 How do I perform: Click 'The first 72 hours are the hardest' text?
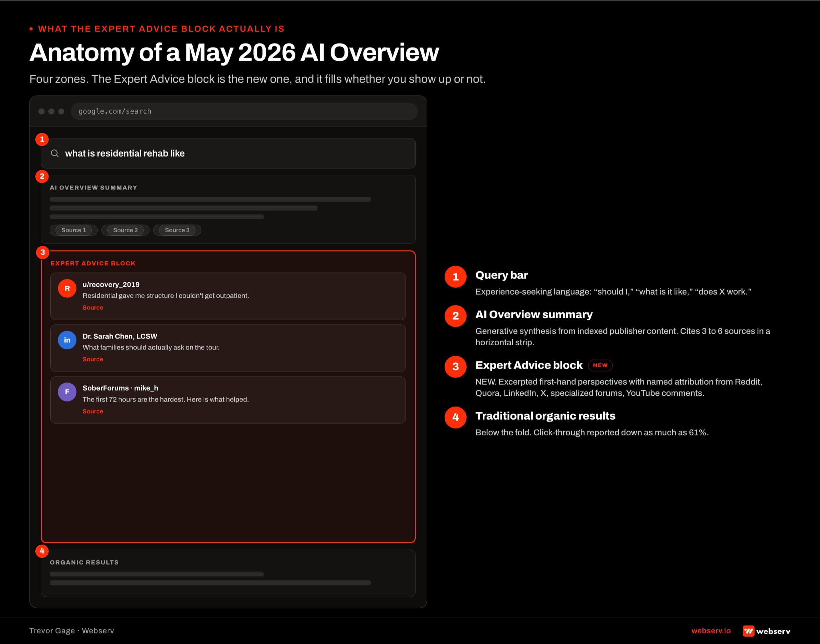[166, 400]
